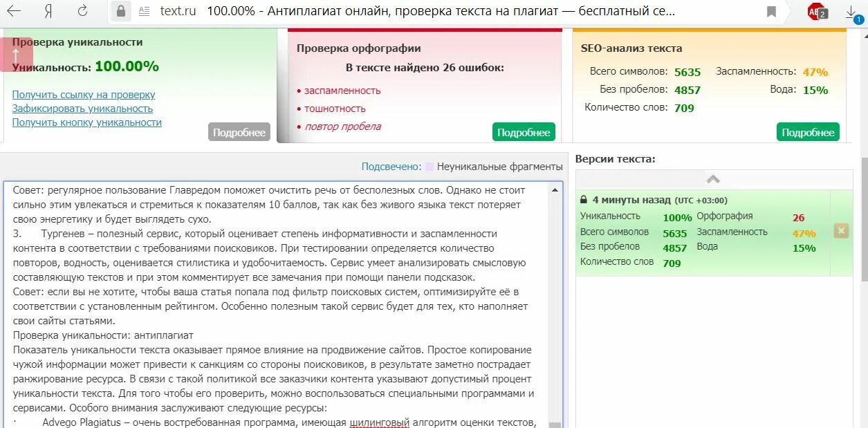This screenshot has height=428, width=868.
Task: Click the 'Заспамленность: 47%' SEO value
Action: pos(815,72)
